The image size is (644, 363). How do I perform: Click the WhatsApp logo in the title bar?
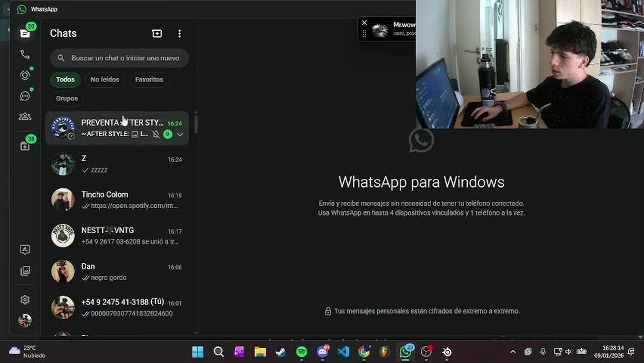22,9
